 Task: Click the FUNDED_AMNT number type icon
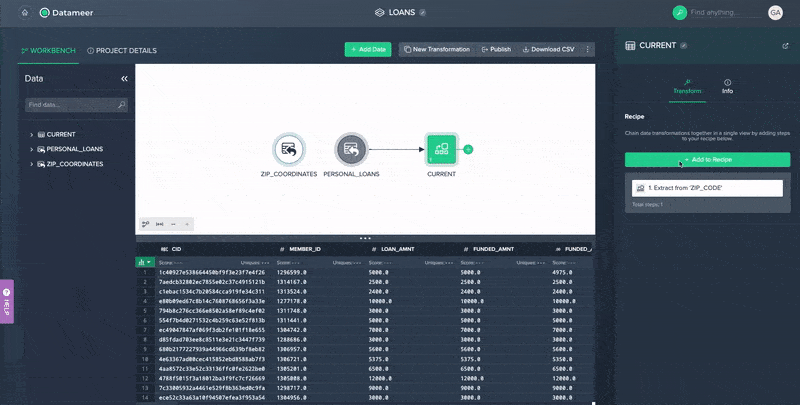pyautogui.click(x=466, y=249)
